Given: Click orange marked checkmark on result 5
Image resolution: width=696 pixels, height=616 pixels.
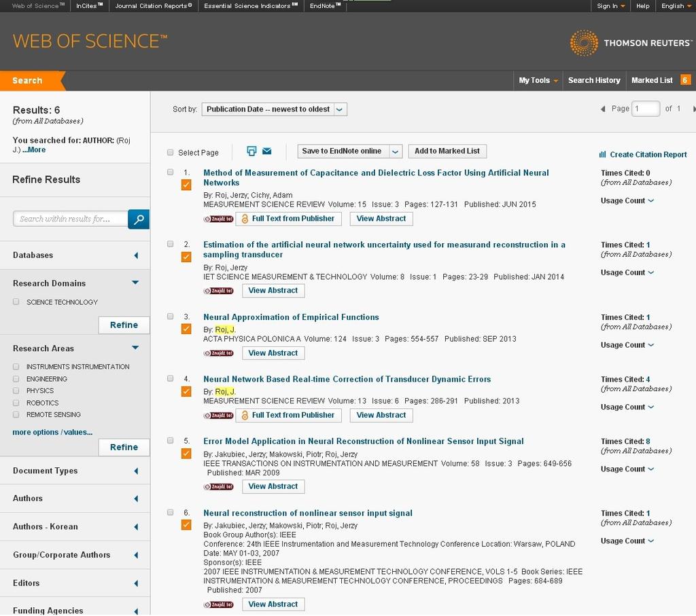Looking at the screenshot, I should (186, 454).
